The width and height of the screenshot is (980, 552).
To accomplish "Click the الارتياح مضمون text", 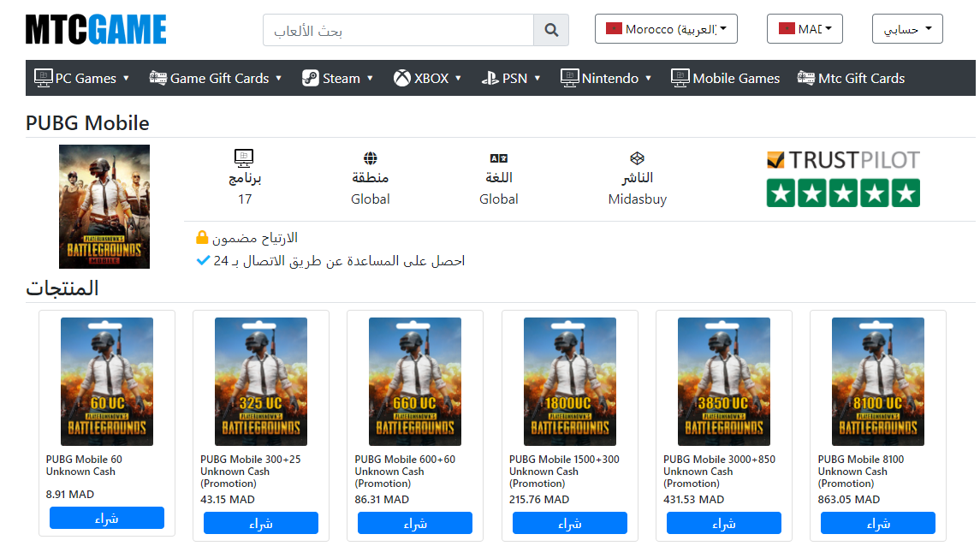I will [x=254, y=238].
